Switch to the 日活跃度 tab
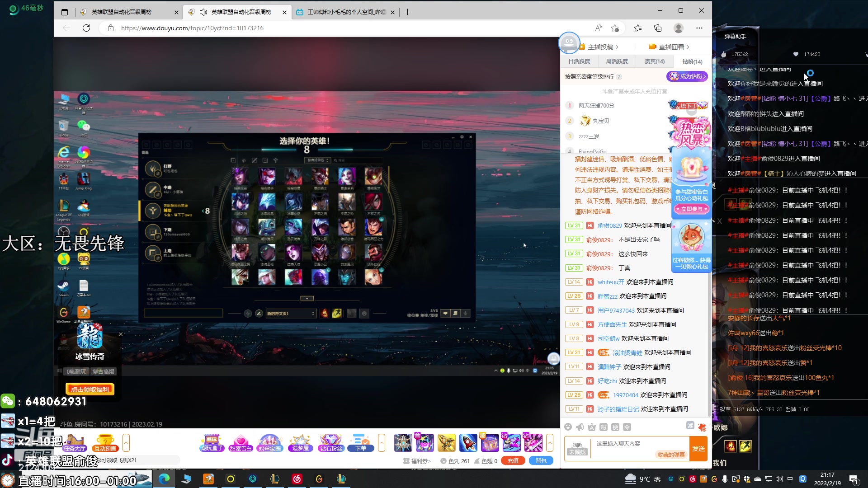 579,61
